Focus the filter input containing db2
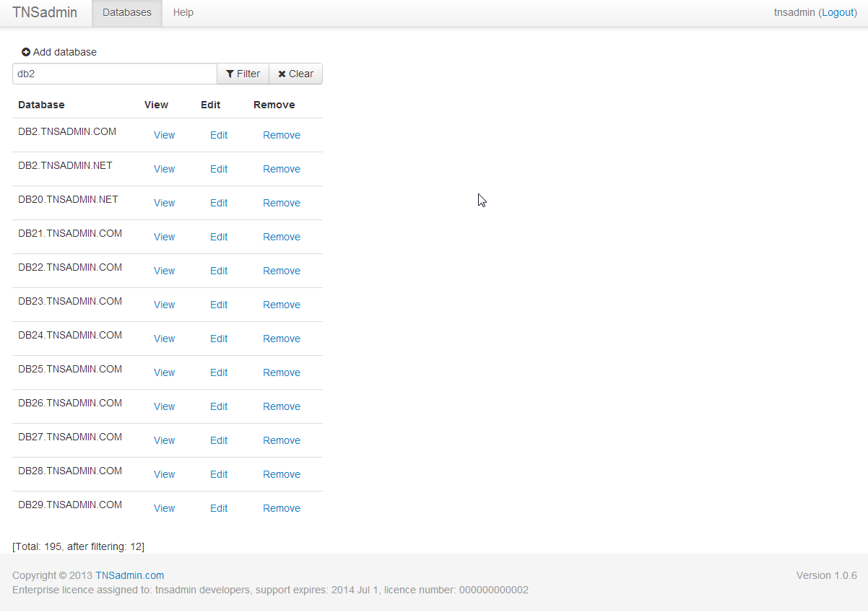This screenshot has width=868, height=615. 115,74
